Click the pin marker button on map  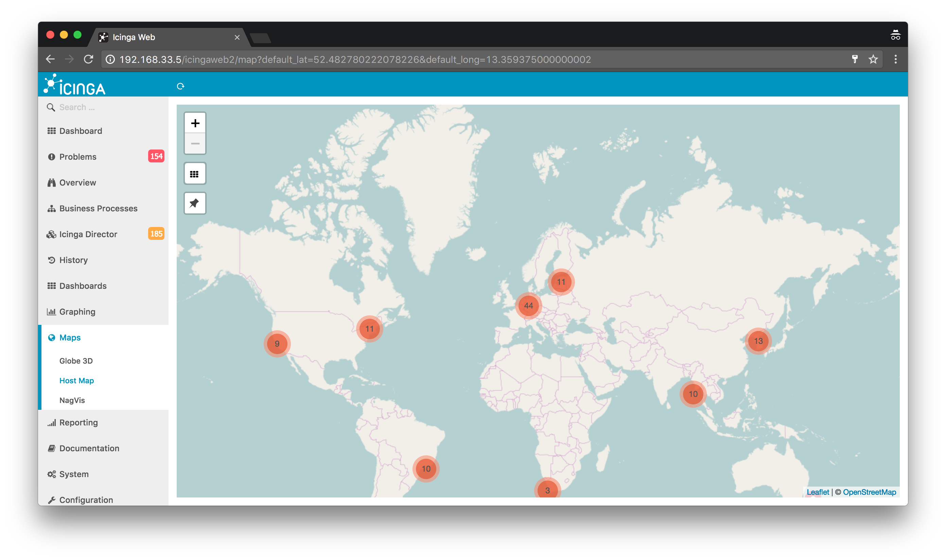click(x=195, y=204)
